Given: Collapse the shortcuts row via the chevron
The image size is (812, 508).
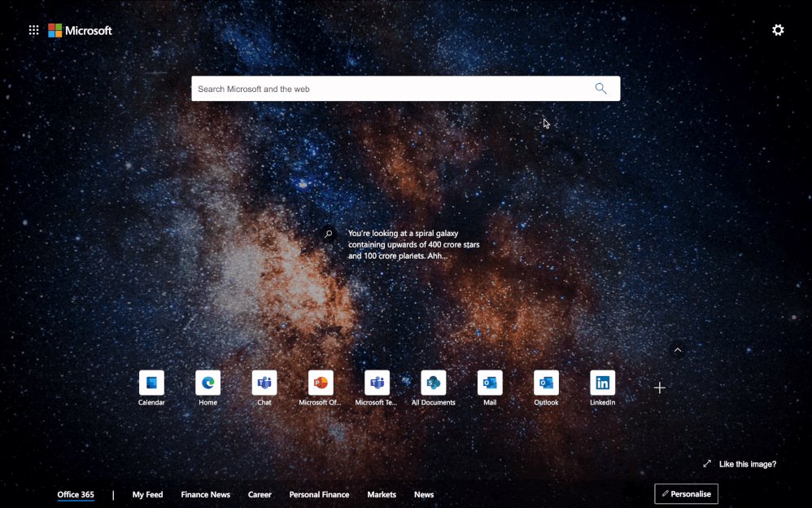Looking at the screenshot, I should (x=677, y=349).
